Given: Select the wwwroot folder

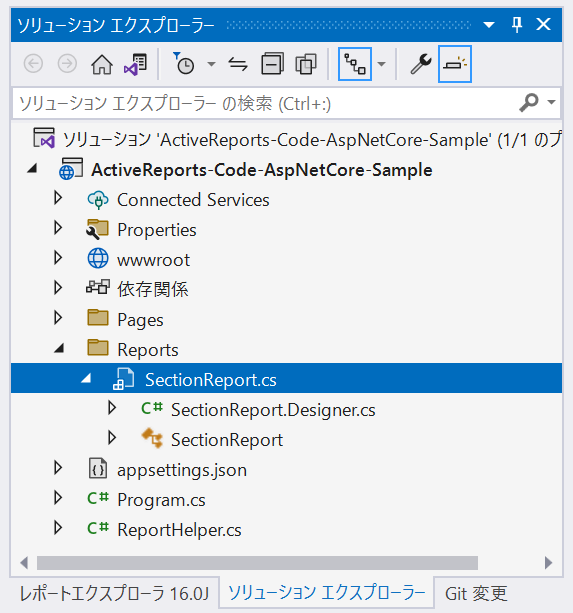Looking at the screenshot, I should tap(154, 260).
